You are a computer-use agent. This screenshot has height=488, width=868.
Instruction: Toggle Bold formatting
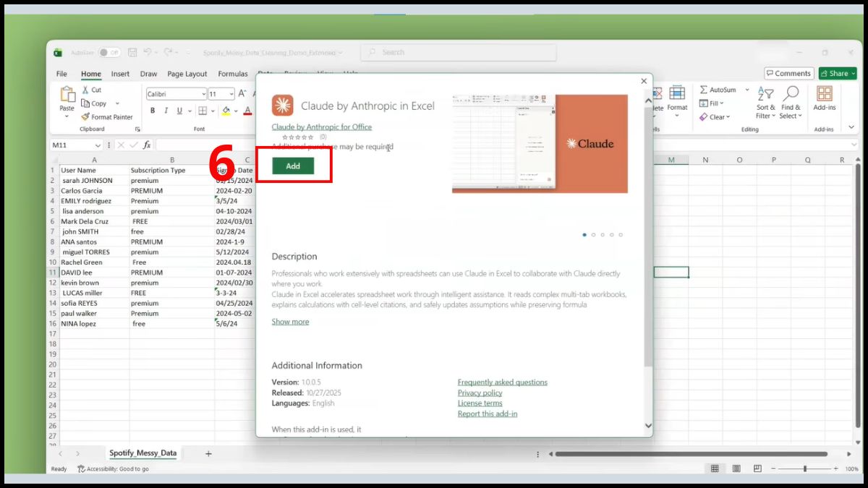(x=153, y=111)
